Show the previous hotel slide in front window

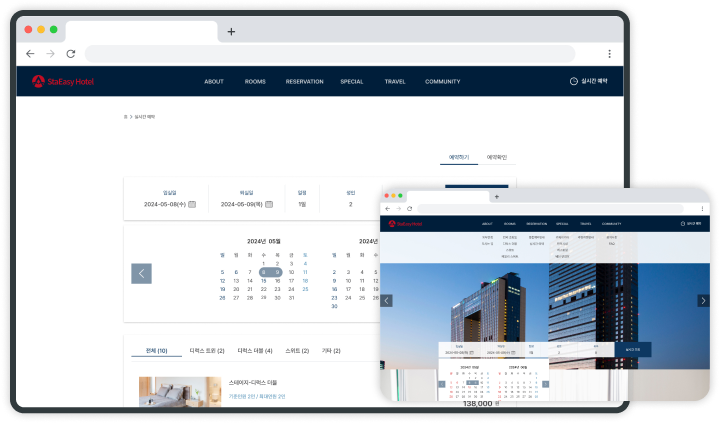pyautogui.click(x=387, y=300)
